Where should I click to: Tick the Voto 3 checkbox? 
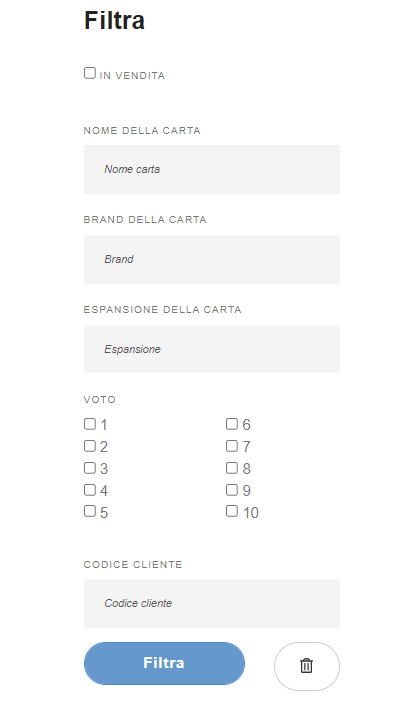(x=90, y=468)
